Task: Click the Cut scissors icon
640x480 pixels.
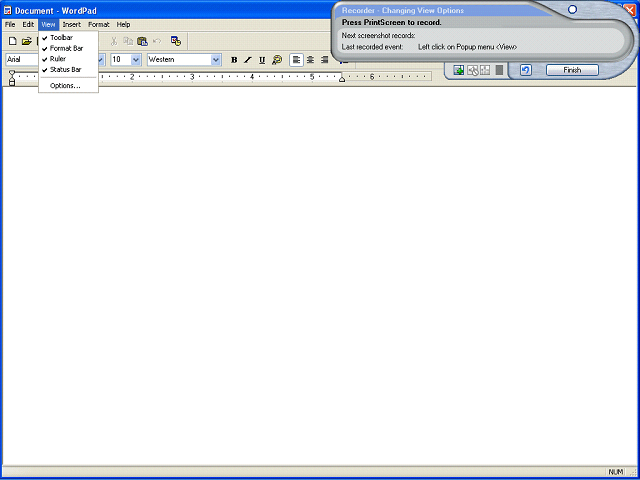Action: [114, 41]
